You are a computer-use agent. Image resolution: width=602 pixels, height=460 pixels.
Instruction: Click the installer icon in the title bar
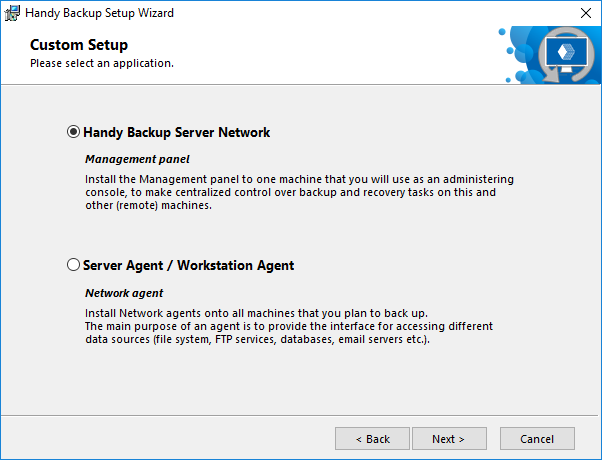(x=12, y=13)
